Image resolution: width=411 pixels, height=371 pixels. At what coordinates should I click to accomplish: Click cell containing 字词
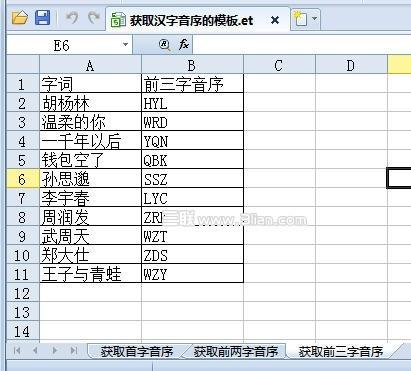tap(90, 83)
